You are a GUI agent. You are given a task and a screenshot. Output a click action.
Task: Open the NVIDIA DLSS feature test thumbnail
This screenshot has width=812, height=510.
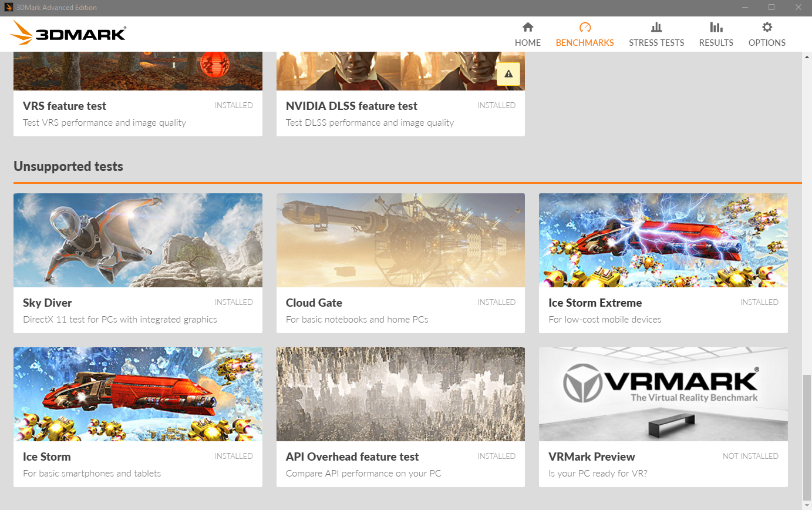coord(400,71)
